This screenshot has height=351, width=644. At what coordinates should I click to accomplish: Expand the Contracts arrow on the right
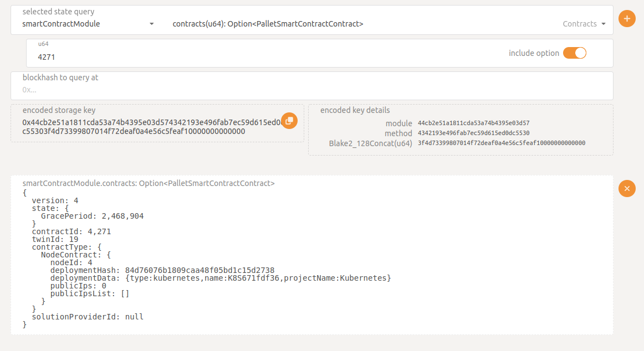(x=603, y=24)
